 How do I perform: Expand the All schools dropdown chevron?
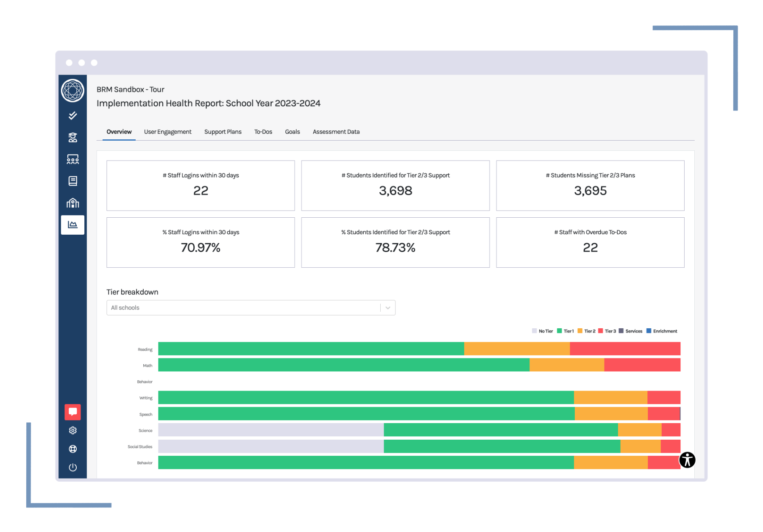pos(388,308)
